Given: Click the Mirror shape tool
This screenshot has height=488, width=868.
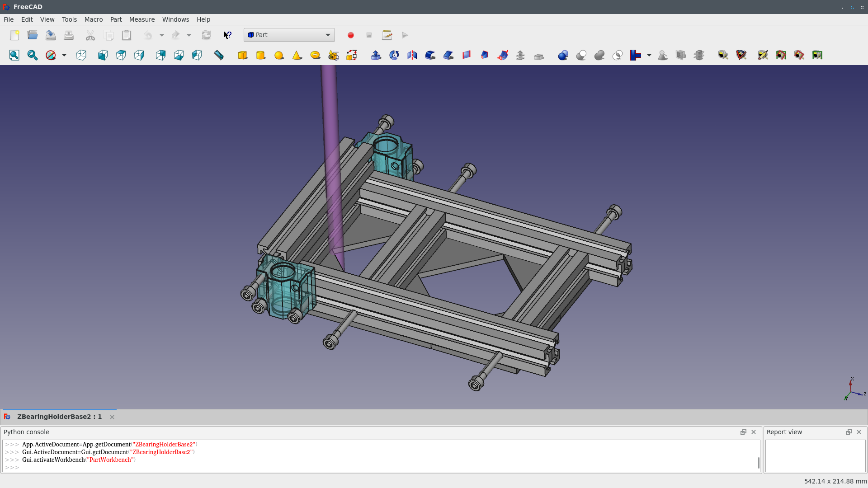Looking at the screenshot, I should tap(412, 55).
